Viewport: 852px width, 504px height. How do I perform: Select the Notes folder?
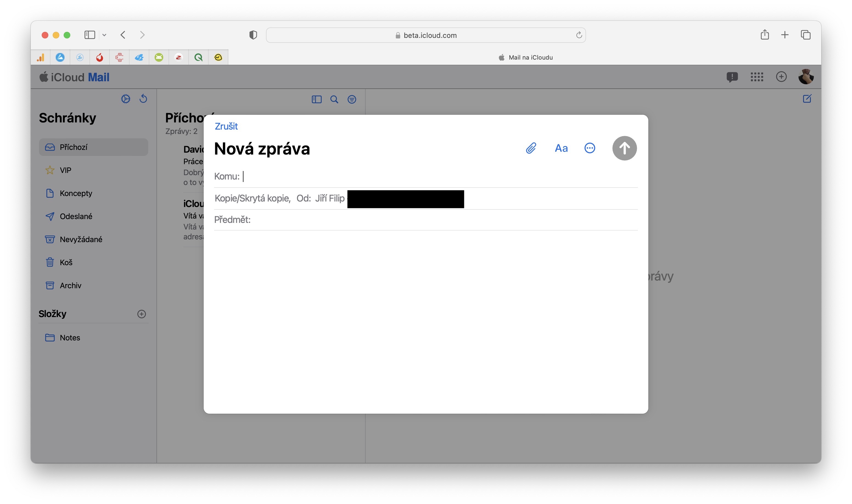[x=70, y=338]
